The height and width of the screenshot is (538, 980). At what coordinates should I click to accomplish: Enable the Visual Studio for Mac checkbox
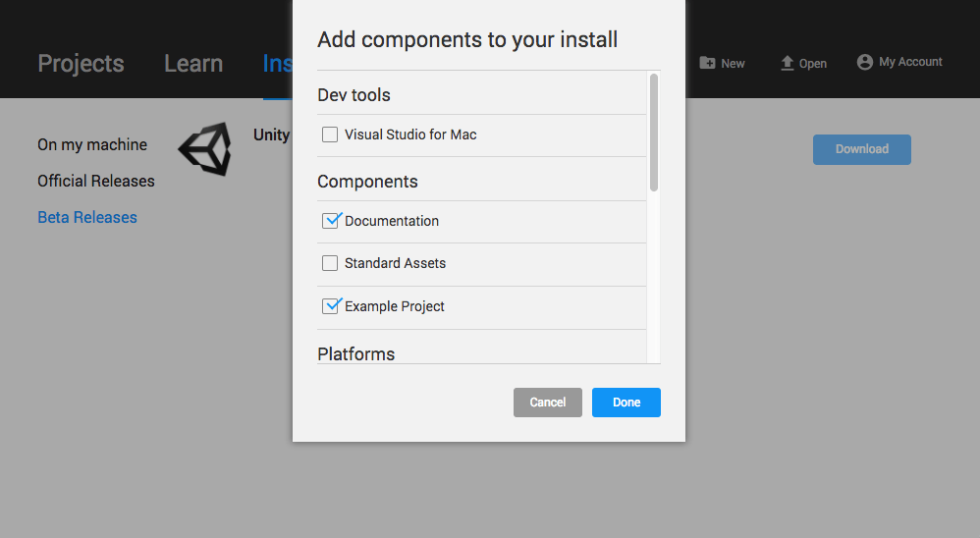coord(329,134)
